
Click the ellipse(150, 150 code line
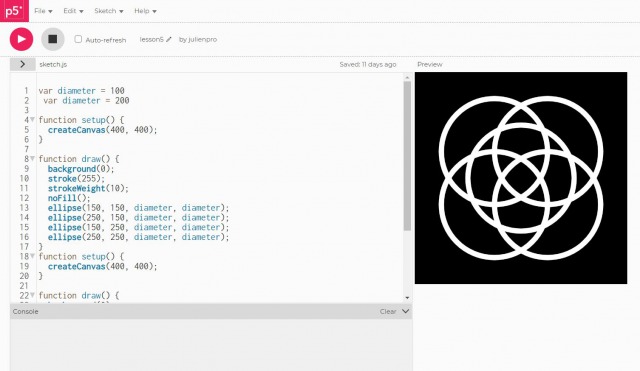[138, 208]
